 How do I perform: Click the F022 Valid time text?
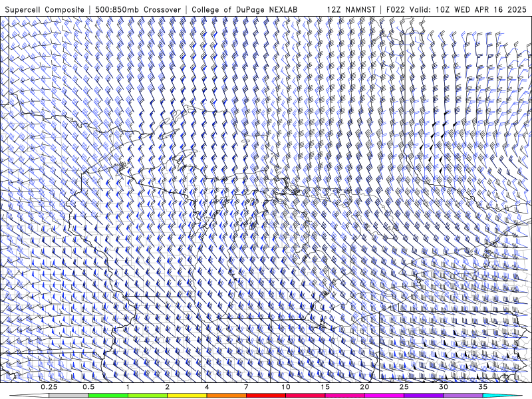(456, 9)
